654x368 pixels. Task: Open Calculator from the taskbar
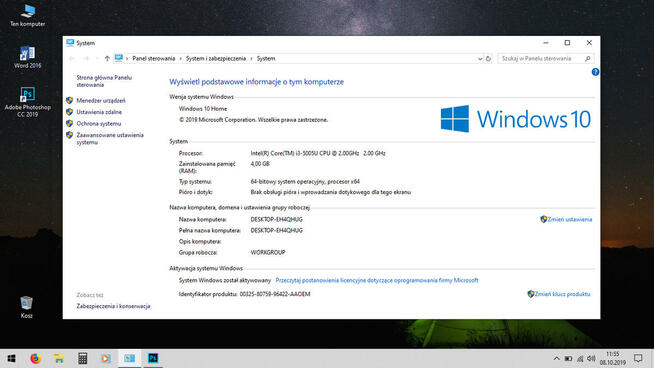[x=83, y=358]
